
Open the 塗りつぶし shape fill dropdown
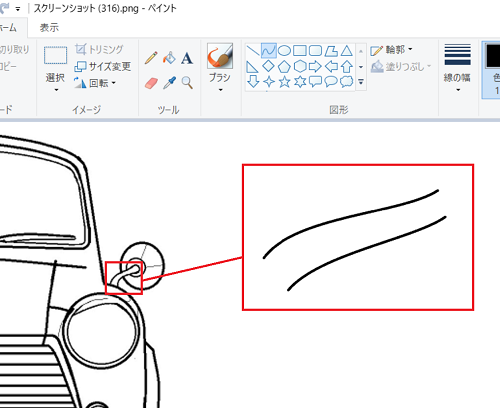(401, 67)
